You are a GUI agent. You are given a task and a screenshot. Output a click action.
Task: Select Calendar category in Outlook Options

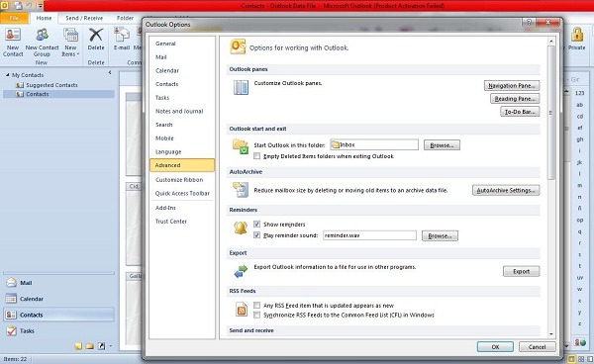[x=182, y=71]
